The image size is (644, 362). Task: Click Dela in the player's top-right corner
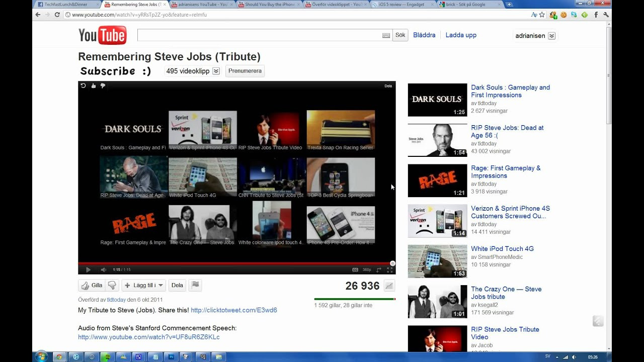tap(388, 86)
